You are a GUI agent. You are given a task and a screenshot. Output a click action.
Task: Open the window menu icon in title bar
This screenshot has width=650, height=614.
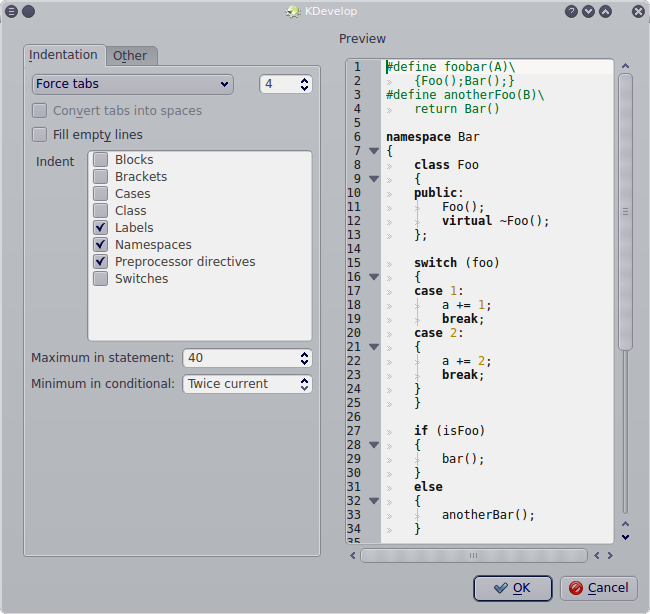pyautogui.click(x=11, y=12)
